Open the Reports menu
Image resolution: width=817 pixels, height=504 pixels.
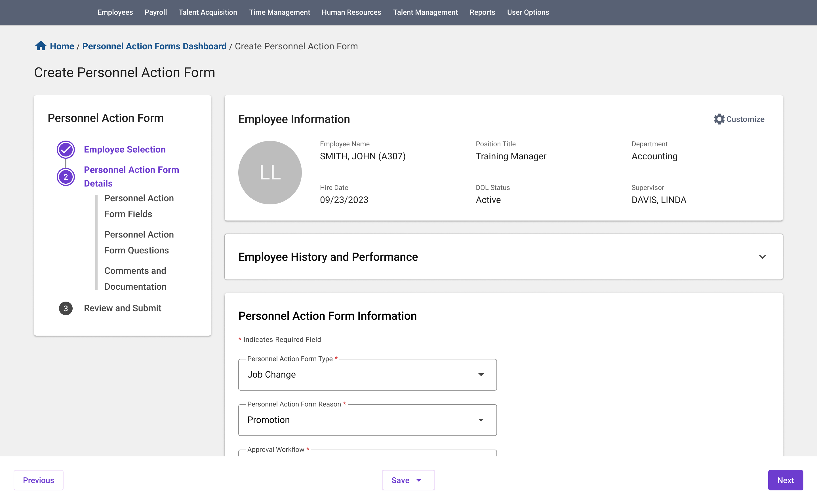(x=482, y=12)
